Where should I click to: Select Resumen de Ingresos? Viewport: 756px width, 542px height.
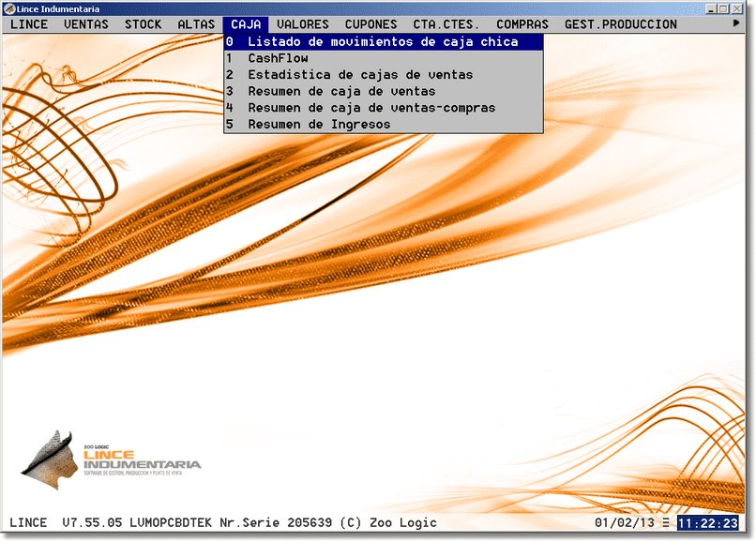pos(384,124)
